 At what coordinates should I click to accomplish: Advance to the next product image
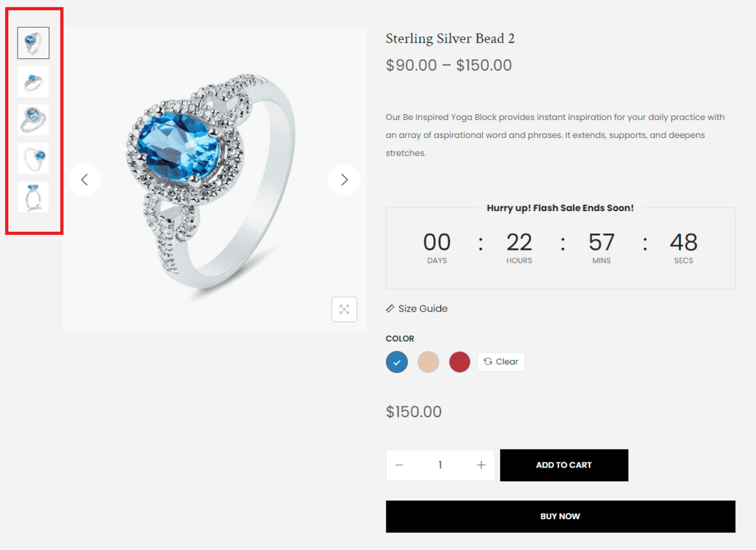pos(344,180)
